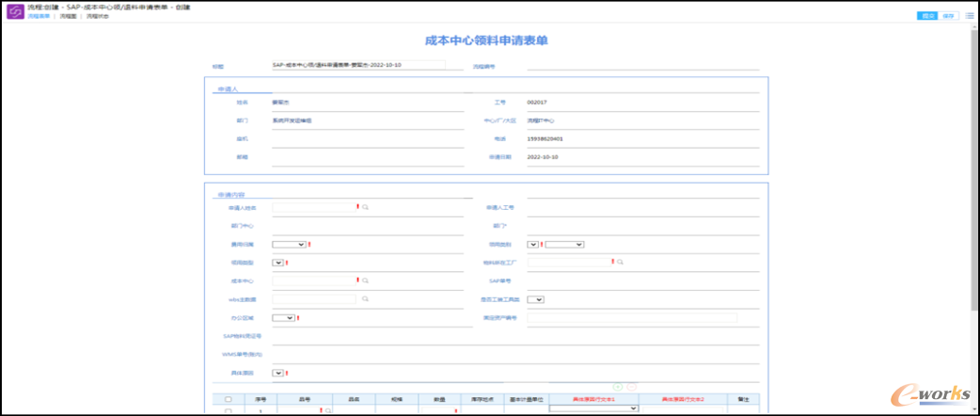Switch to the 流程图 tab

68,16
